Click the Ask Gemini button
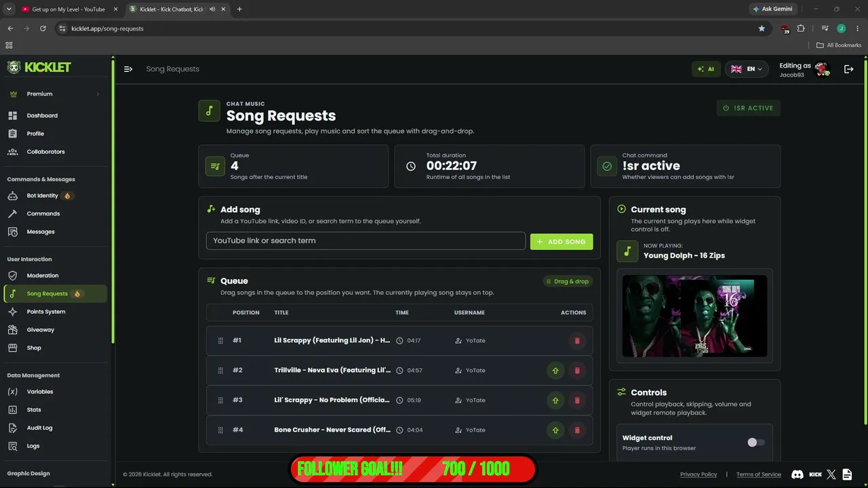The width and height of the screenshot is (868, 488). 772,9
